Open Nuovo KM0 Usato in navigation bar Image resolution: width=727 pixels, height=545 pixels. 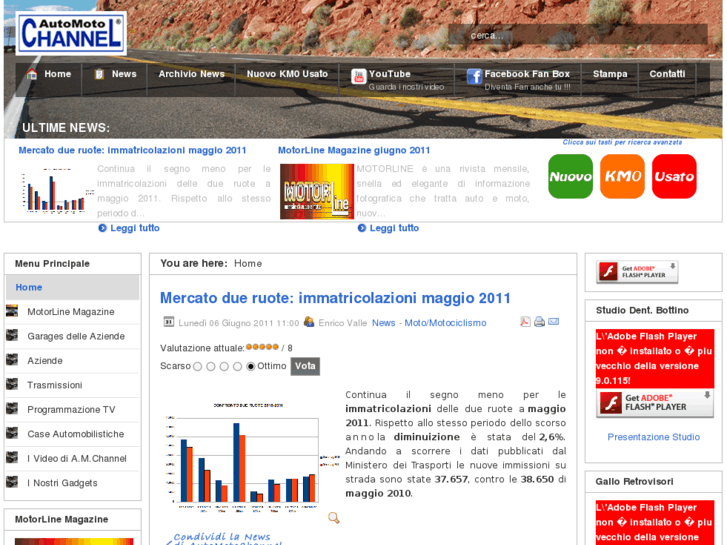point(287,74)
